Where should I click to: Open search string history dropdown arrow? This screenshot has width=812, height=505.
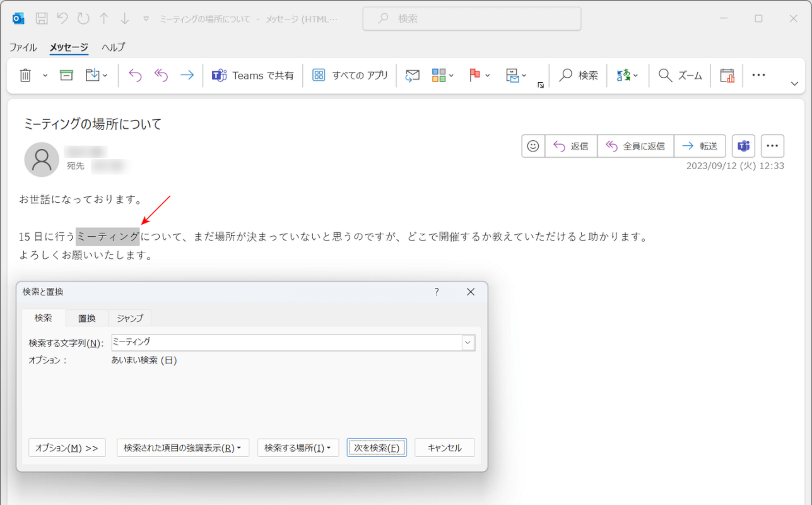(x=468, y=343)
